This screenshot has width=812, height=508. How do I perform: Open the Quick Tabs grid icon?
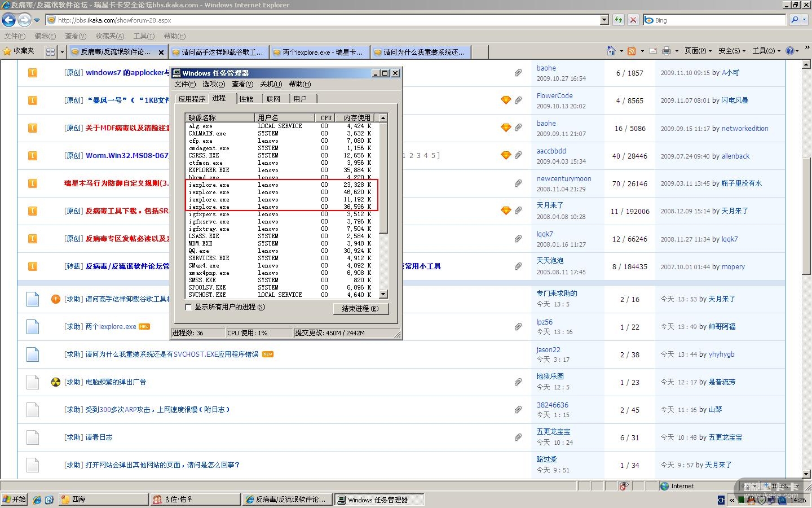(x=50, y=52)
